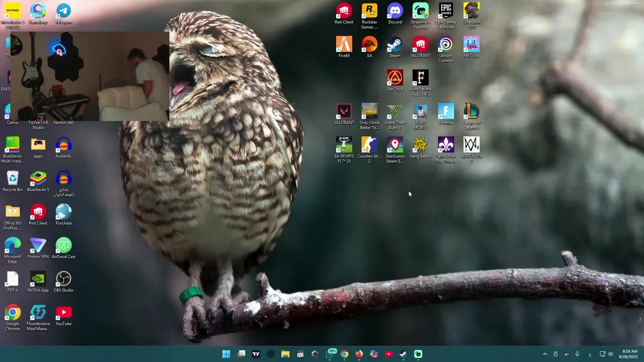The image size is (644, 362).
Task: Open the Counter-Strike 2 shortcut
Action: [369, 150]
